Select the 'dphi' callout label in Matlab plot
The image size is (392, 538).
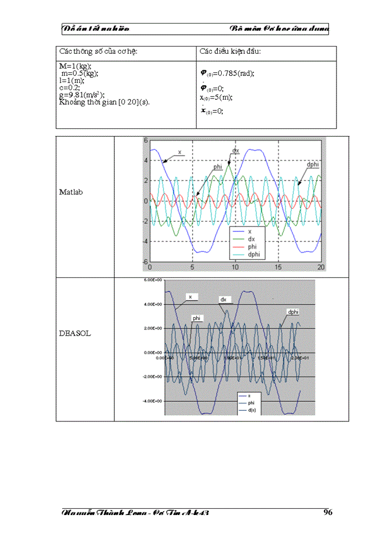click(x=312, y=164)
